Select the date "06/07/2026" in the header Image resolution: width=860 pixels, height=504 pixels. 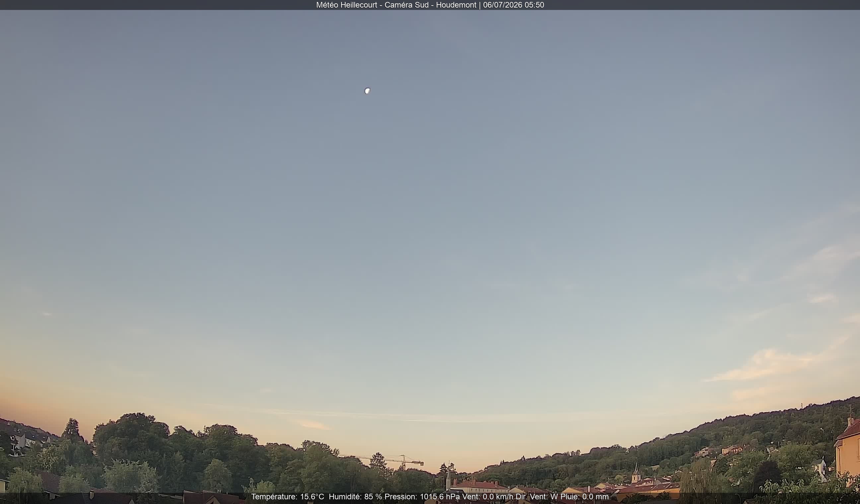pos(503,5)
